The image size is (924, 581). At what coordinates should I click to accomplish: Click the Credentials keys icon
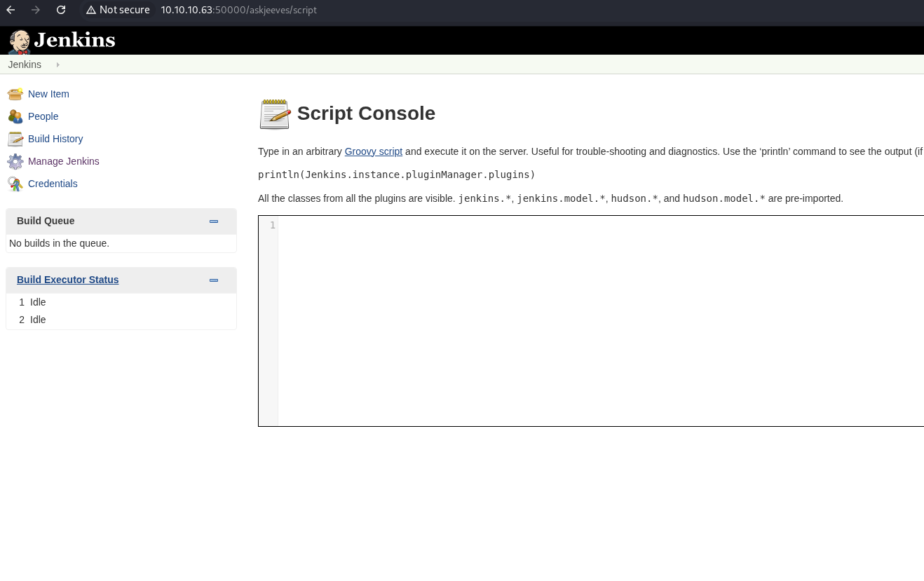coord(15,184)
